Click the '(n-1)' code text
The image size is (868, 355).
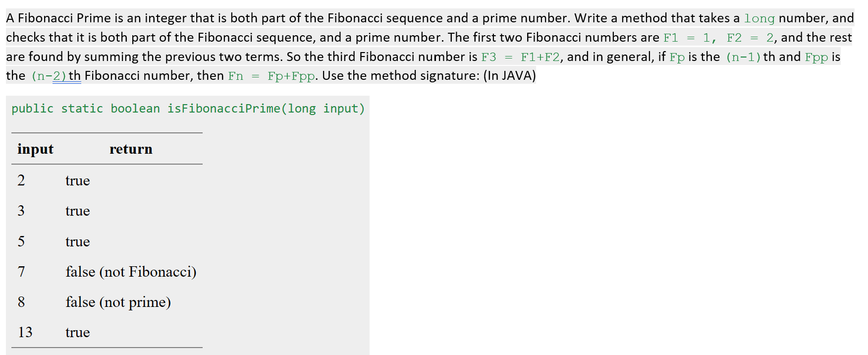(x=743, y=57)
